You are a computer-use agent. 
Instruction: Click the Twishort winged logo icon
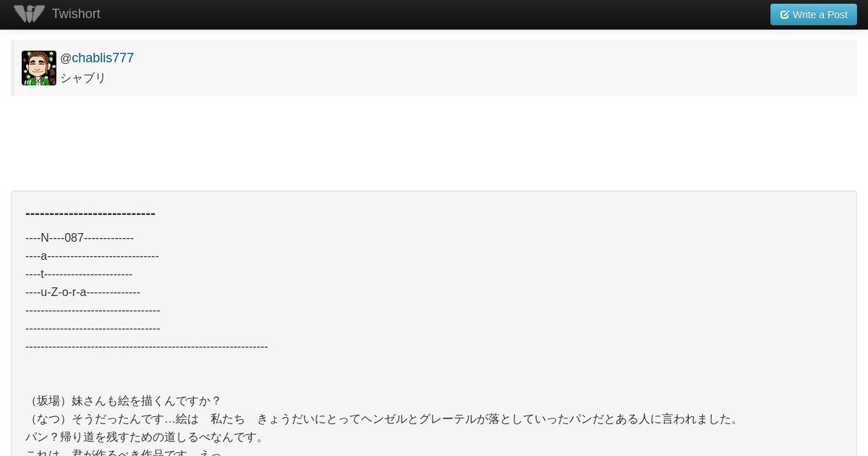click(x=29, y=14)
